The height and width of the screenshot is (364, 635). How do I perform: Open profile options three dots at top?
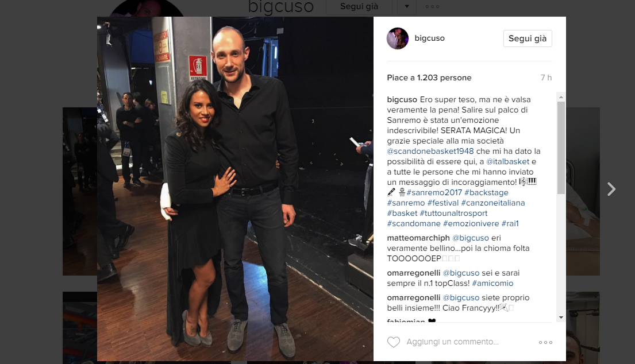pos(432,6)
